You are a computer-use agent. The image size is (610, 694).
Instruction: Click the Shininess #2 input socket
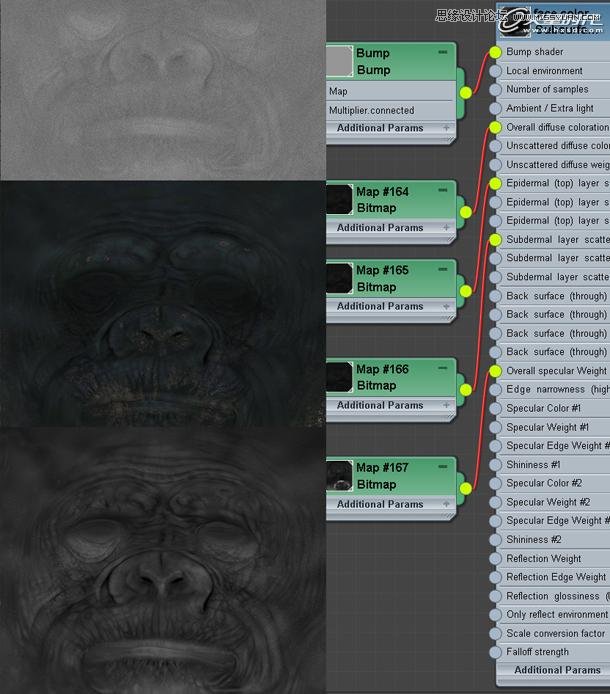pyautogui.click(x=495, y=540)
